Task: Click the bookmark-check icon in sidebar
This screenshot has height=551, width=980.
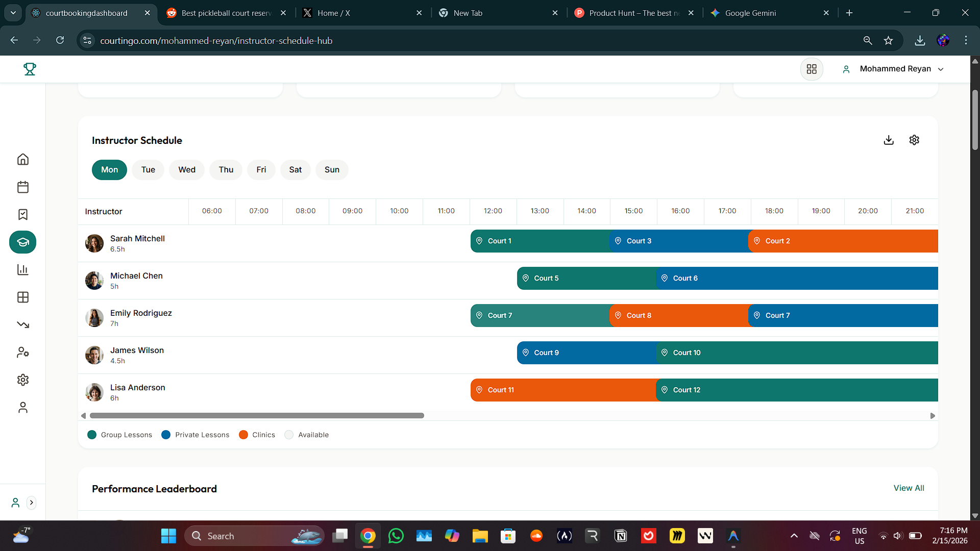Action: (x=22, y=214)
